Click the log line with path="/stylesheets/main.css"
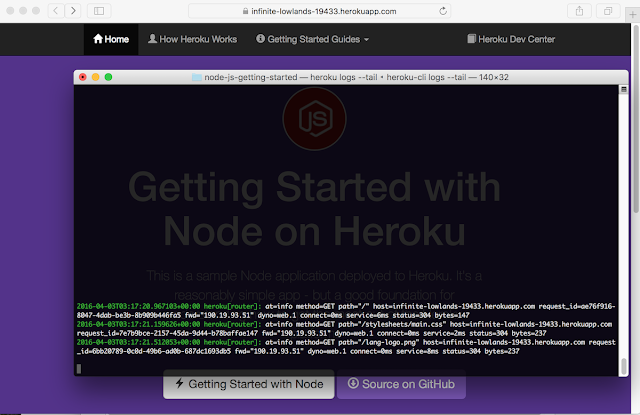This screenshot has height=415, width=640. [344, 329]
